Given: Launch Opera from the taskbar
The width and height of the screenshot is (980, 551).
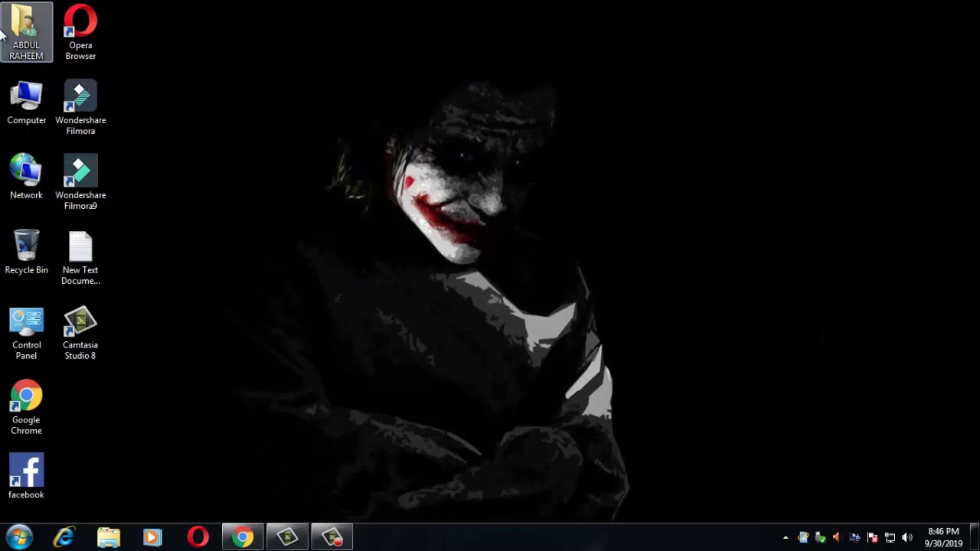Looking at the screenshot, I should pyautogui.click(x=198, y=537).
